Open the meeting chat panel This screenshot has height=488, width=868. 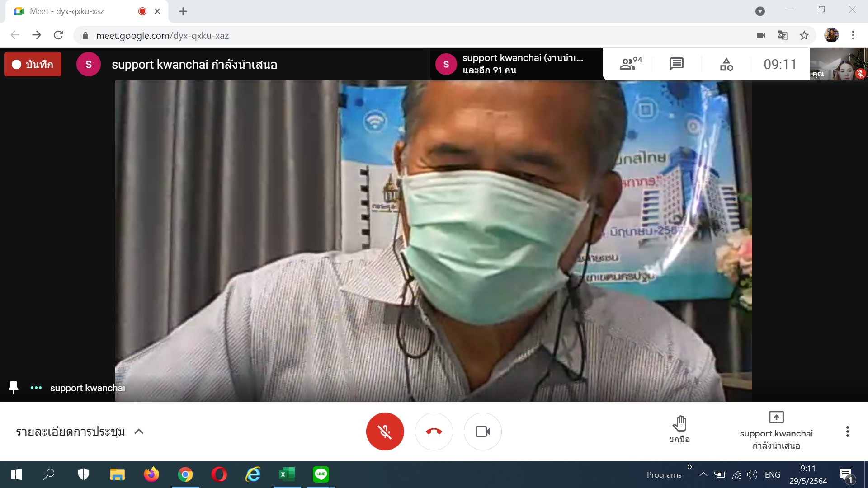pos(676,64)
